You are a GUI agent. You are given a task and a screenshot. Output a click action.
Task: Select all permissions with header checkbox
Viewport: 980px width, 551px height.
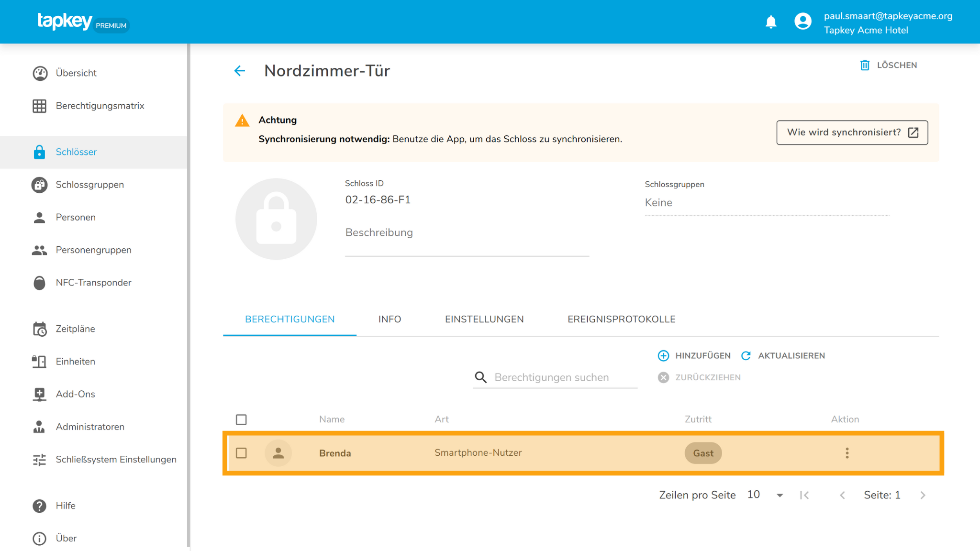pos(241,419)
